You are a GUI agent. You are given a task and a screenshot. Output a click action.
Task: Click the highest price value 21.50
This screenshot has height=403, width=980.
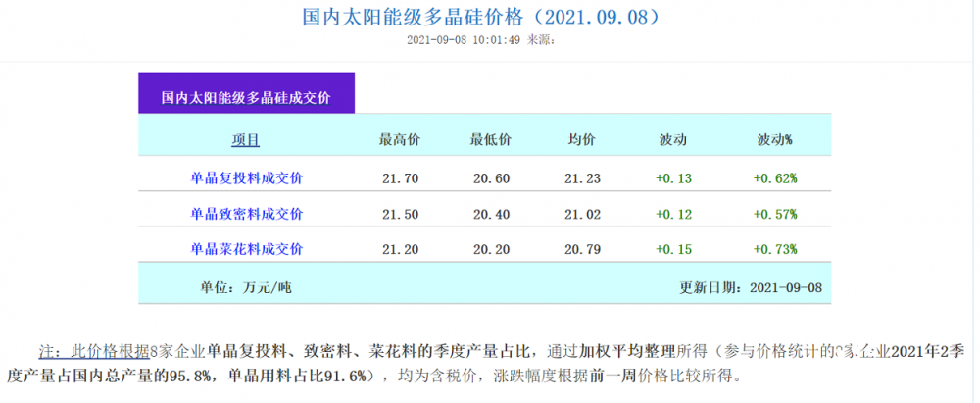(x=400, y=214)
